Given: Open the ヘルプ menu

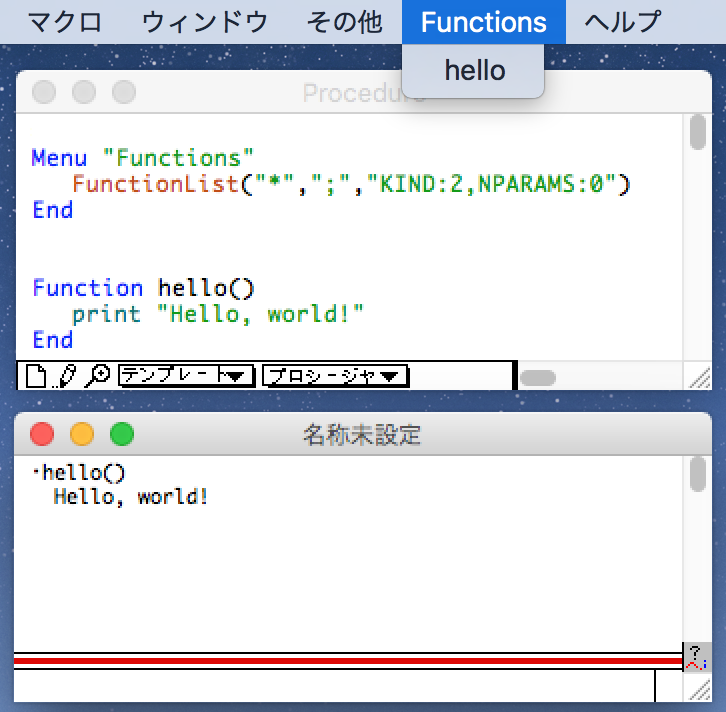Looking at the screenshot, I should 623,22.
